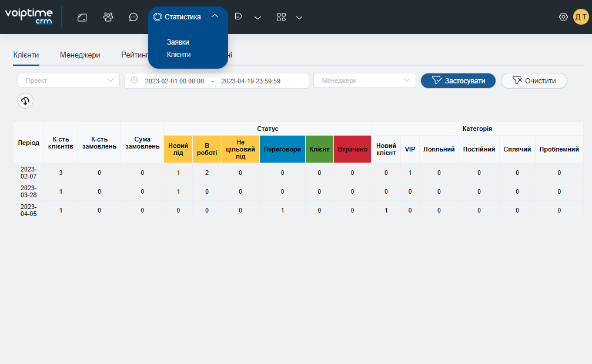Viewport: 592px width, 364px height.
Task: Apply filters with Застосувати button
Action: click(x=458, y=80)
